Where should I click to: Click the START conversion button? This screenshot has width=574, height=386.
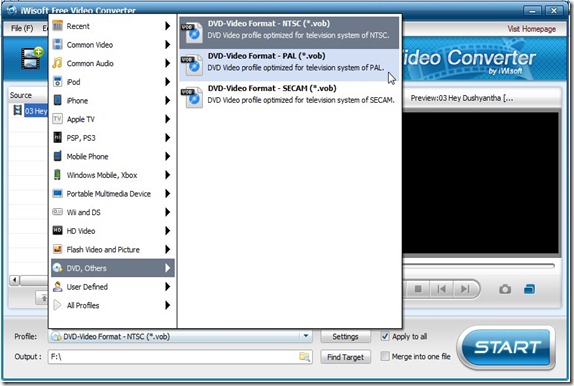coord(507,347)
